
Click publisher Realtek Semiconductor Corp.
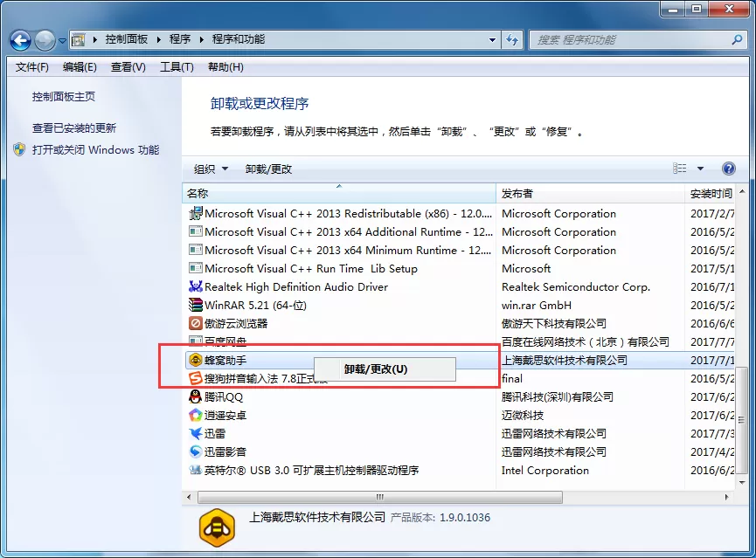pos(576,286)
